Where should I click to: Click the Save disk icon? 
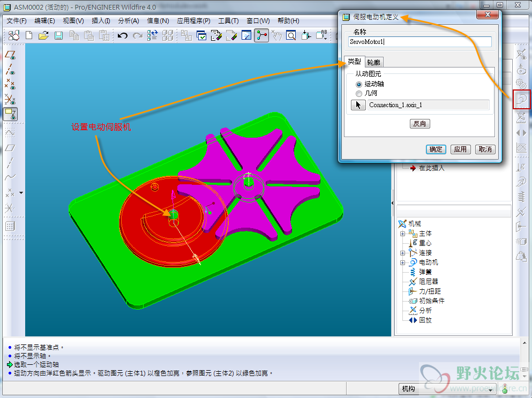[58, 36]
